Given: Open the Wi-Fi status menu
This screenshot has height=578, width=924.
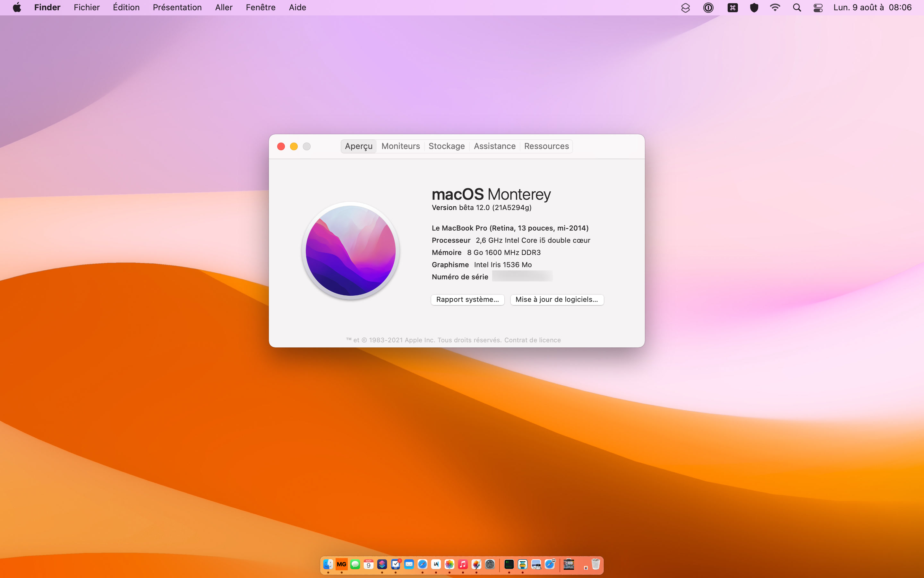Looking at the screenshot, I should coord(775,8).
